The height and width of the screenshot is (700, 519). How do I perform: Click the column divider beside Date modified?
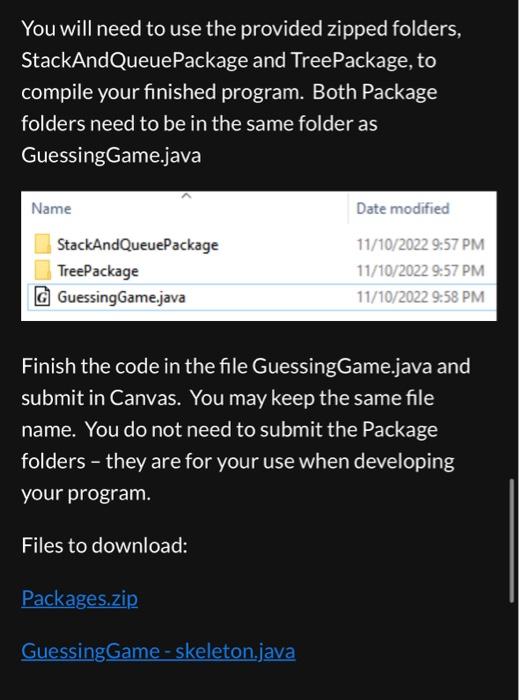(348, 208)
